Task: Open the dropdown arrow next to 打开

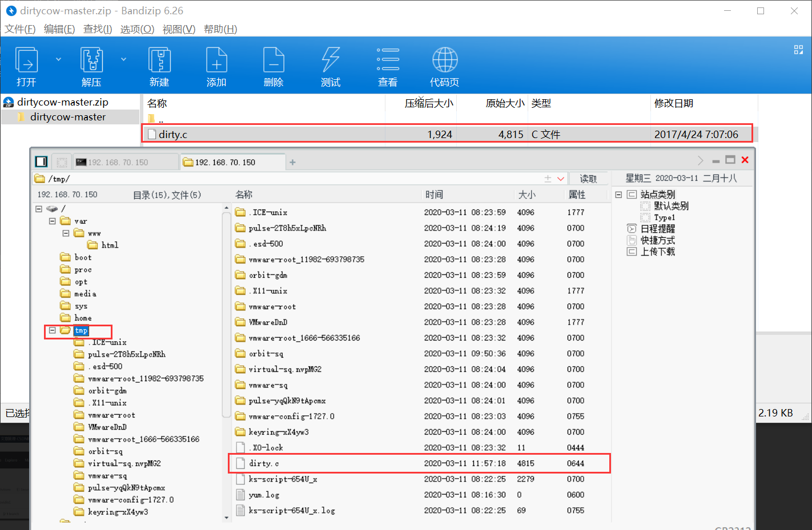Action: click(x=58, y=59)
